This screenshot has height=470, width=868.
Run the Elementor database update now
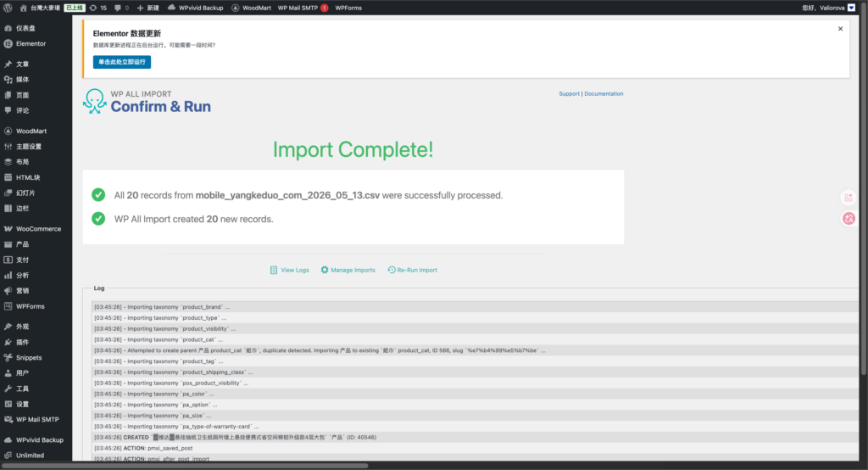(x=122, y=62)
